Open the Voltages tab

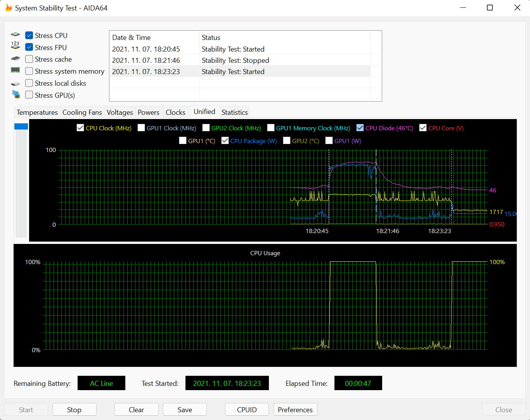coord(120,112)
